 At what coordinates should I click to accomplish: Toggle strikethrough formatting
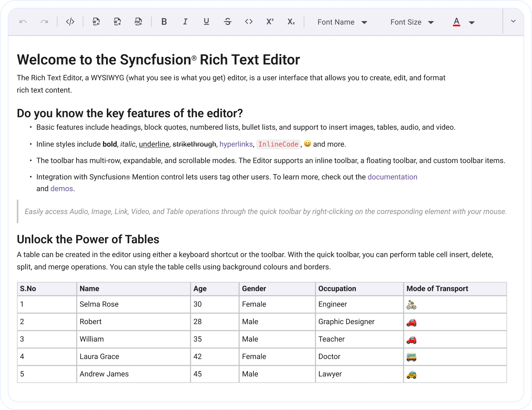click(x=228, y=22)
